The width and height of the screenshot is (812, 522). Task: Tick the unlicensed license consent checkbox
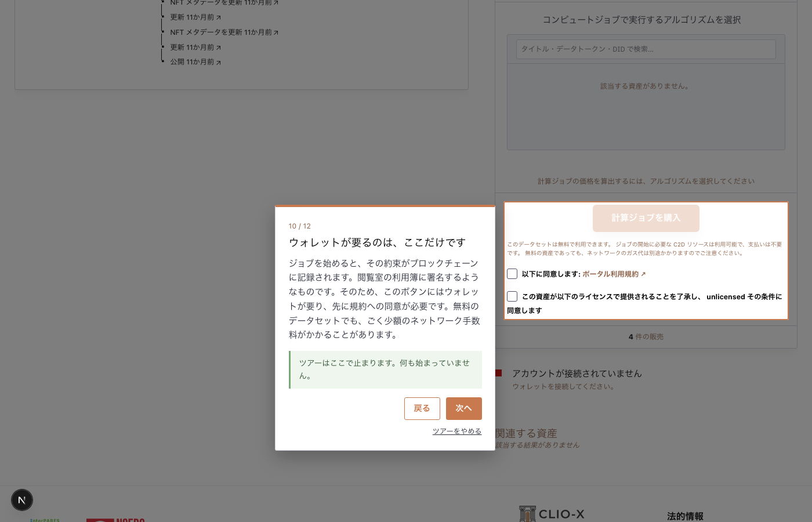click(x=512, y=296)
